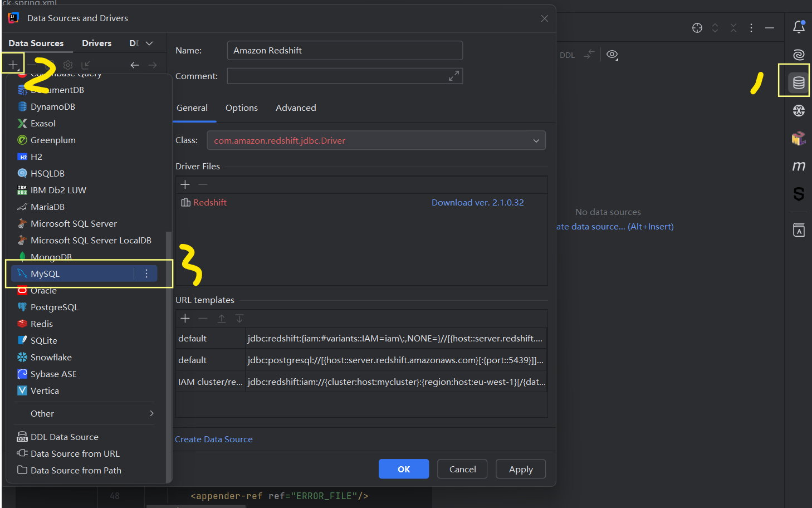Open the Maven tool window icon
The height and width of the screenshot is (508, 812).
point(799,166)
